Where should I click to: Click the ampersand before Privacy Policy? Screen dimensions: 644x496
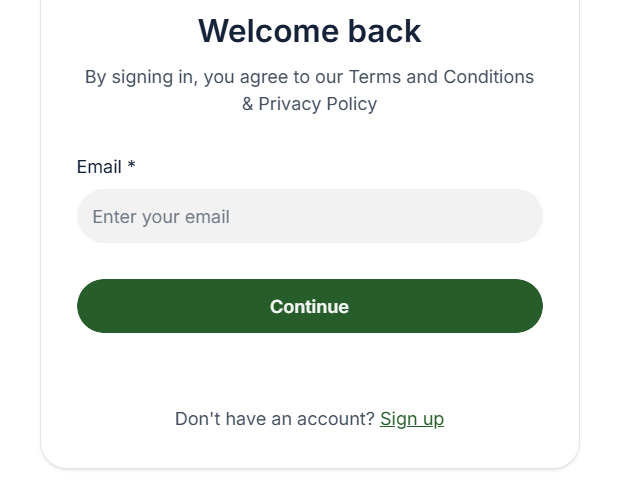coord(247,104)
